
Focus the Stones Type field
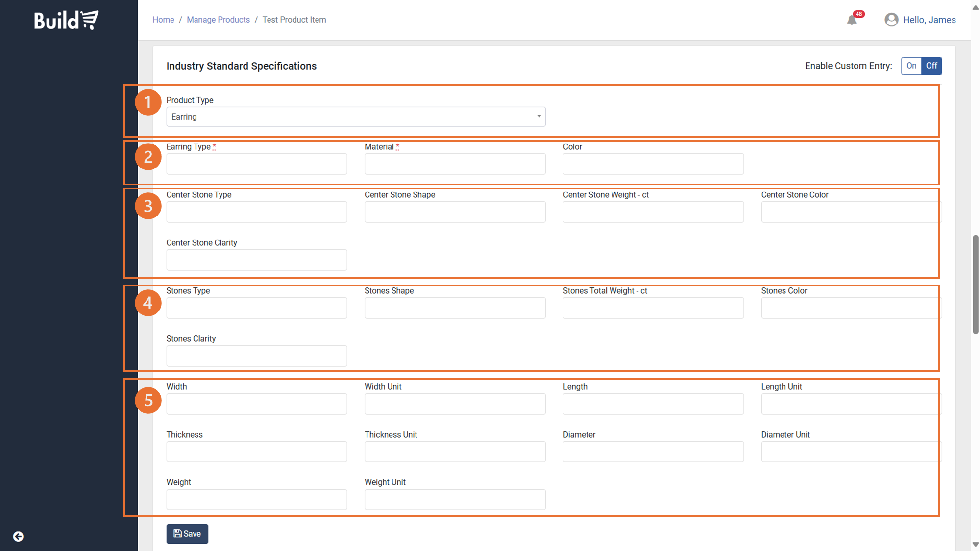coord(257,308)
